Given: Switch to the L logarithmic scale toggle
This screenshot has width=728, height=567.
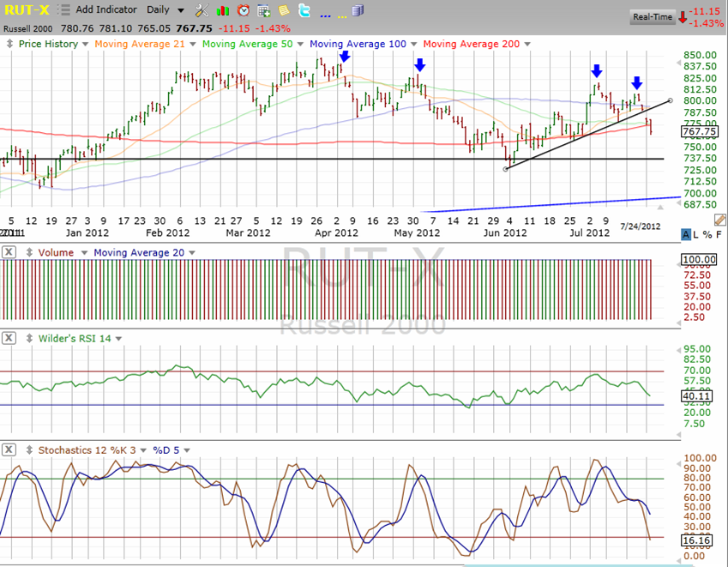Looking at the screenshot, I should (695, 234).
